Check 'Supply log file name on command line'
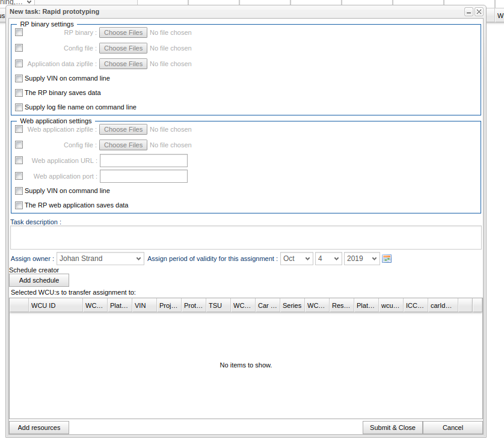 click(x=19, y=107)
